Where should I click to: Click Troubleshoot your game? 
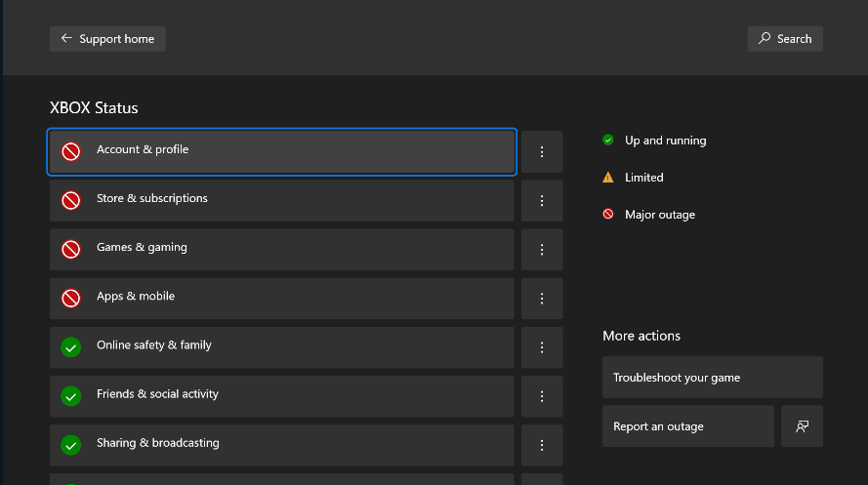click(713, 377)
